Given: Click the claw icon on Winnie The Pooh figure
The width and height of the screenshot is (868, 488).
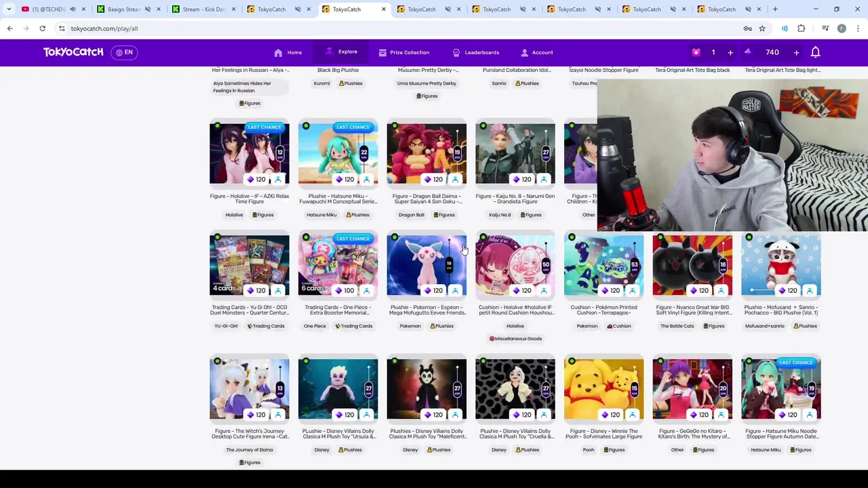Looking at the screenshot, I should 632,415.
